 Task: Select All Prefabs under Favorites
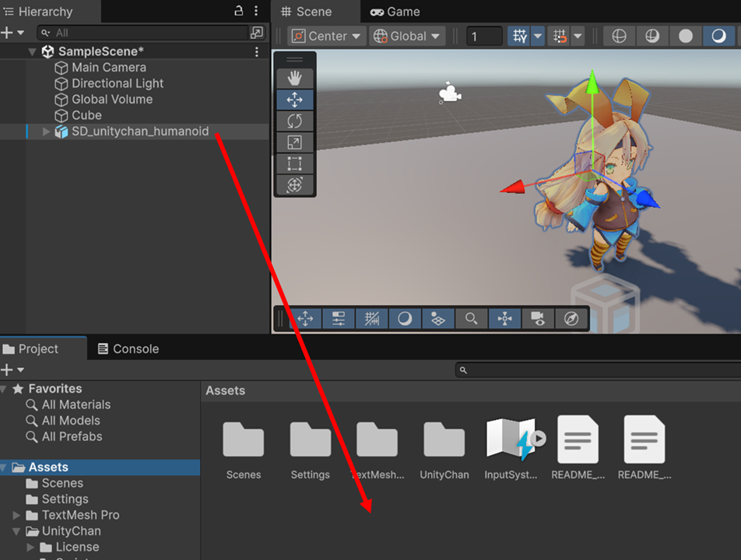(x=72, y=436)
